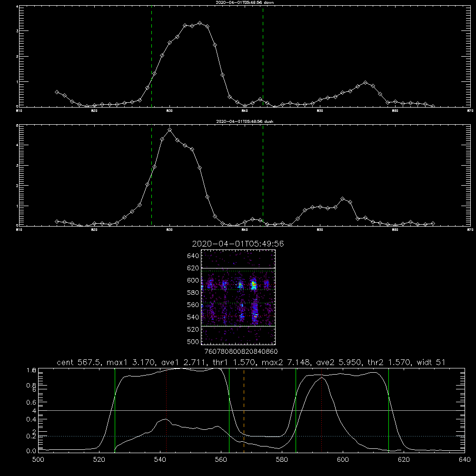Click the '0.0' label on bottom plot y-axis
The width and height of the screenshot is (476, 476).
pos(31,451)
